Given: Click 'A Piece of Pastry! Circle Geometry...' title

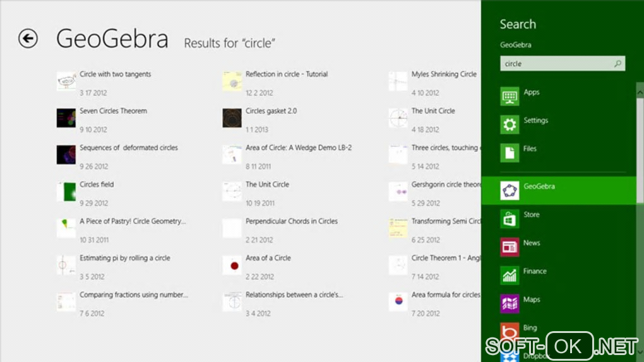Looking at the screenshot, I should click(133, 221).
